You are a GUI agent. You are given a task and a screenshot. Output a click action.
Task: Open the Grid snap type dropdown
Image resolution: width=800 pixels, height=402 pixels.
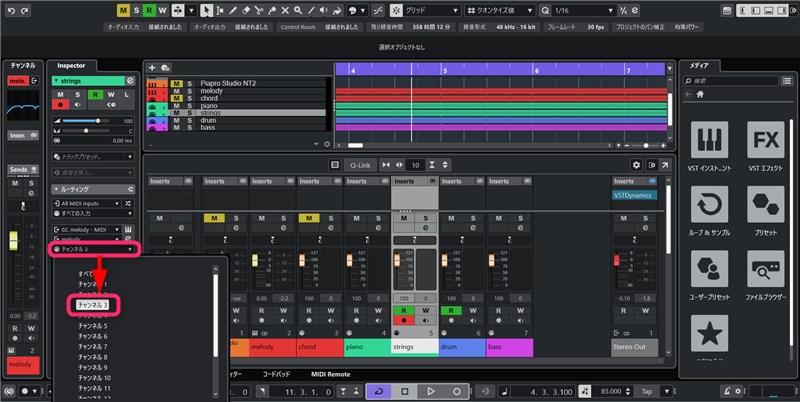click(432, 10)
